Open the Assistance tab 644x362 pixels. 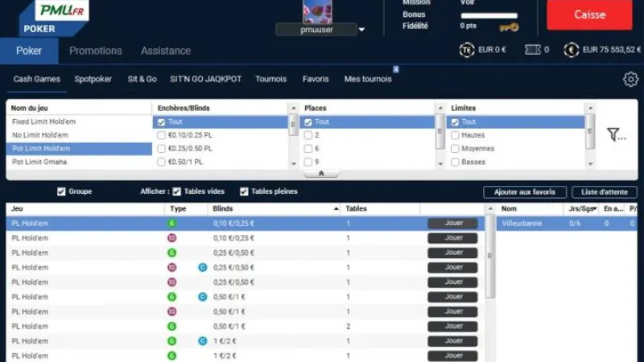166,51
